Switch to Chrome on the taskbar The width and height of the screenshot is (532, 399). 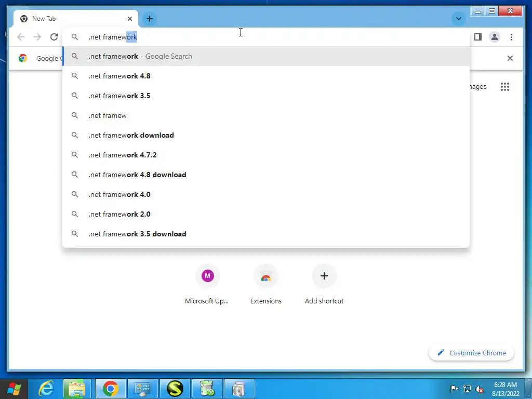110,389
